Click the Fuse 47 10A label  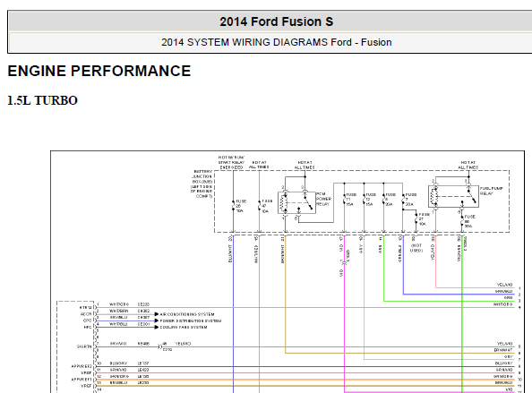tap(267, 206)
